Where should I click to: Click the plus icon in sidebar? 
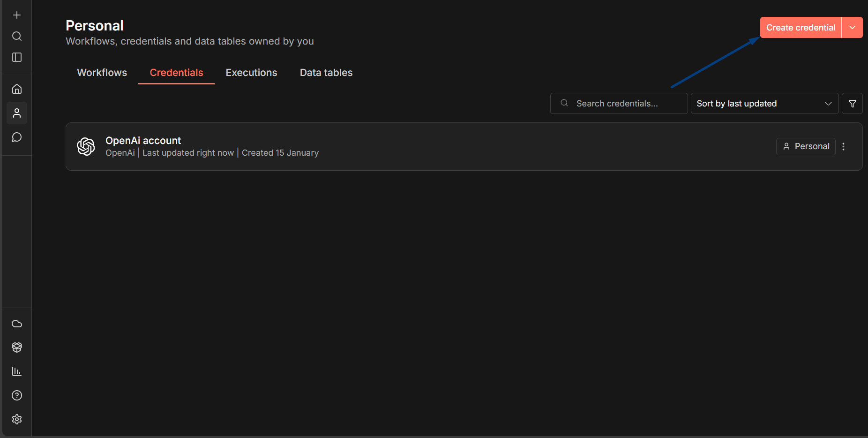[17, 15]
